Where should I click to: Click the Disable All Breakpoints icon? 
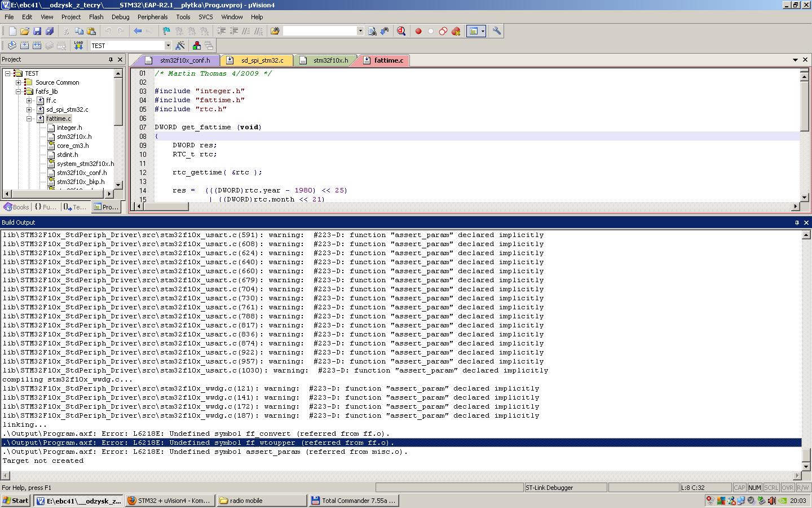443,31
